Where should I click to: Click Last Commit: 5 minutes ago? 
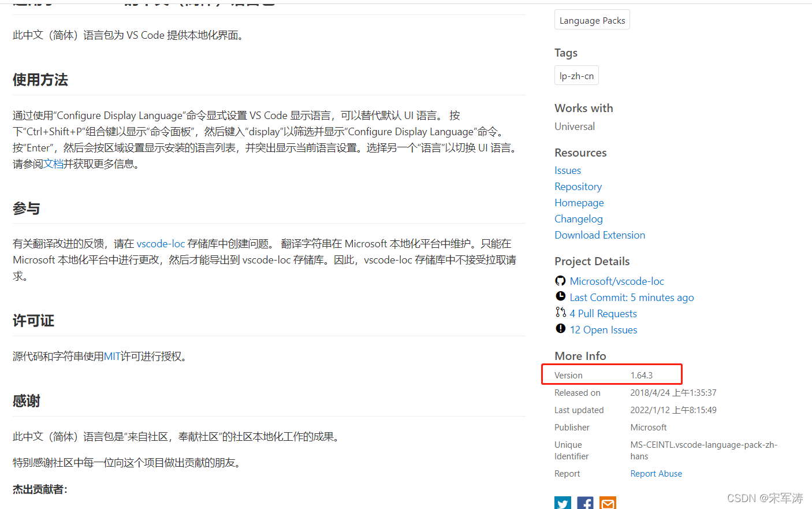click(632, 298)
